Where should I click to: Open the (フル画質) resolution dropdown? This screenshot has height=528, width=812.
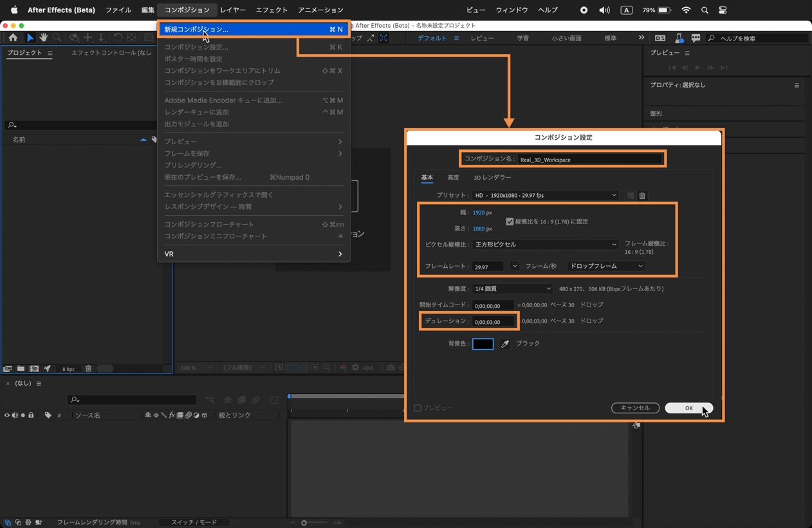pos(243,368)
